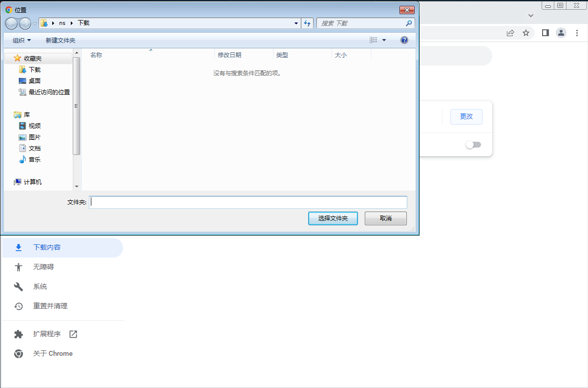588x388 pixels.
Task: Open 扩展程序 in Chrome settings sidebar
Action: point(63,334)
